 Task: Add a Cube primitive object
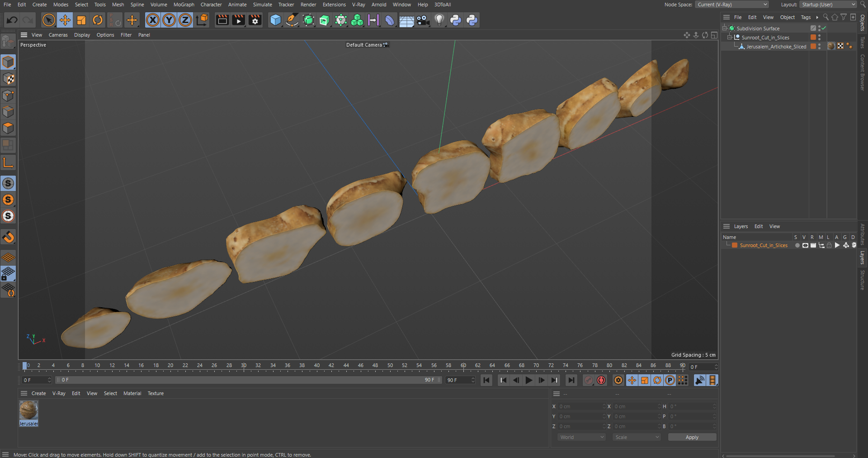pyautogui.click(x=275, y=20)
